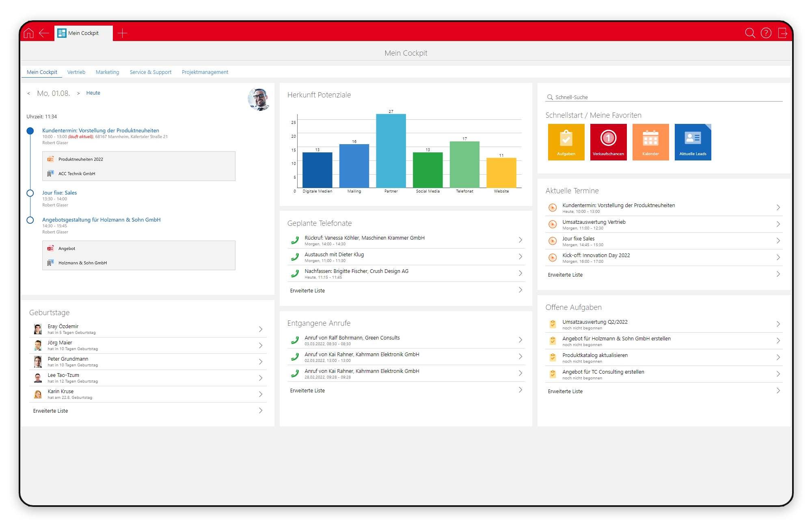
Task: Click the search magnifier in header
Action: point(750,33)
